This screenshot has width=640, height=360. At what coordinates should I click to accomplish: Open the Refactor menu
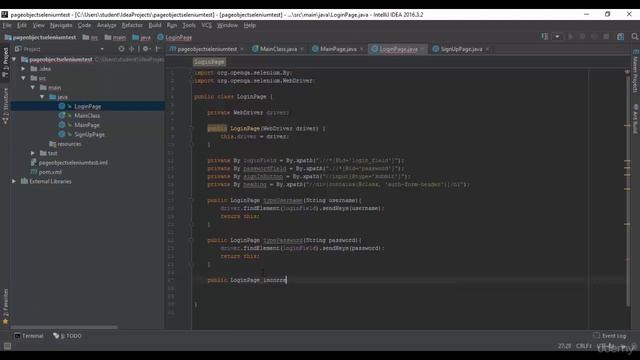(x=132, y=25)
